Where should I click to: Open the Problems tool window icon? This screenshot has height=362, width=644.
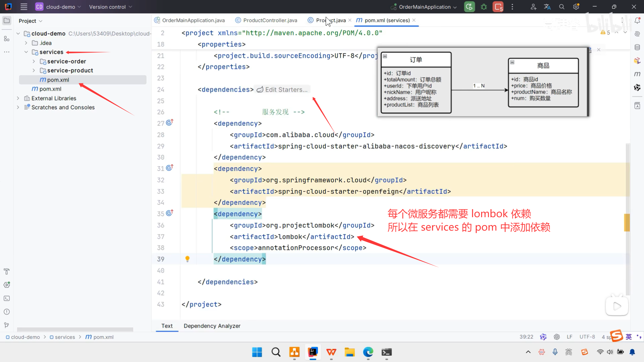pyautogui.click(x=6, y=312)
